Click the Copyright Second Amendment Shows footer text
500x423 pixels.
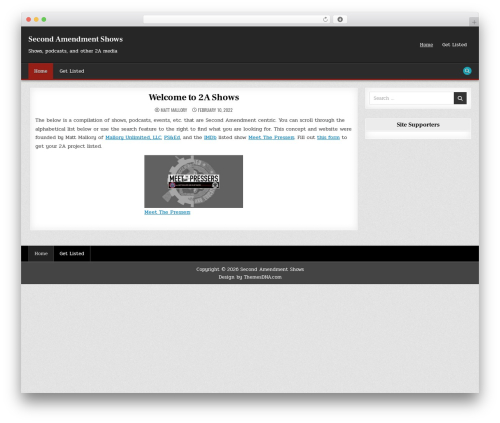(250, 269)
